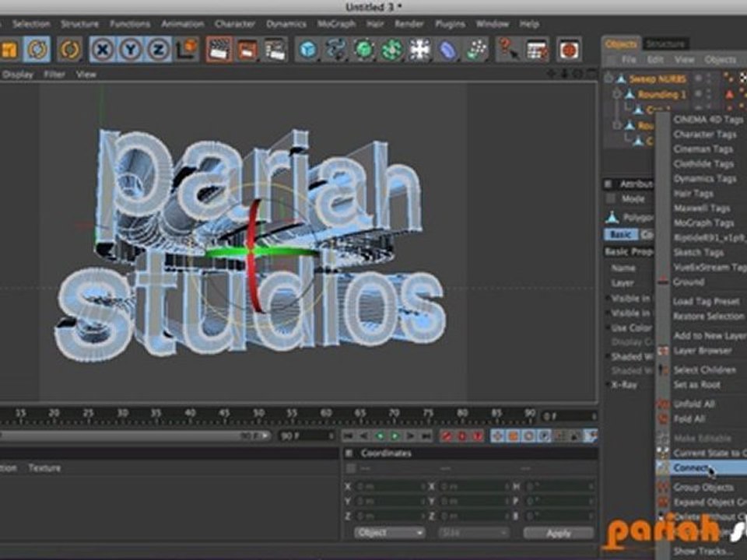Open the spline tools icon
Viewport: 747px width, 560px height.
(336, 50)
